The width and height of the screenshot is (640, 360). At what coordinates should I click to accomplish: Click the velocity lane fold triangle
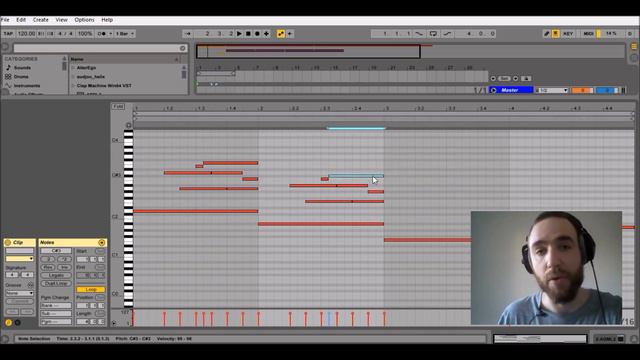(114, 323)
